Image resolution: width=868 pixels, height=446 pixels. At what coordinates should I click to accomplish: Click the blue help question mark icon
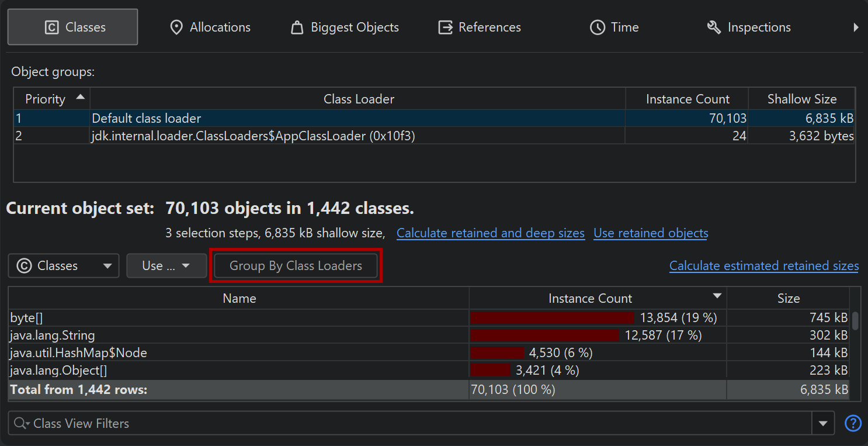pyautogui.click(x=853, y=423)
